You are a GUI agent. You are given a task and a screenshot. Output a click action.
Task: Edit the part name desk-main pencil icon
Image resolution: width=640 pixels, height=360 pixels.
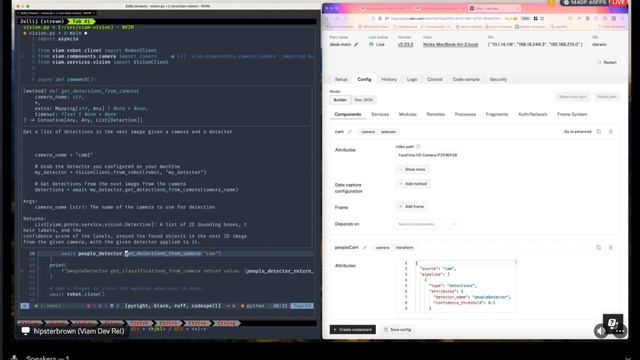tap(356, 44)
